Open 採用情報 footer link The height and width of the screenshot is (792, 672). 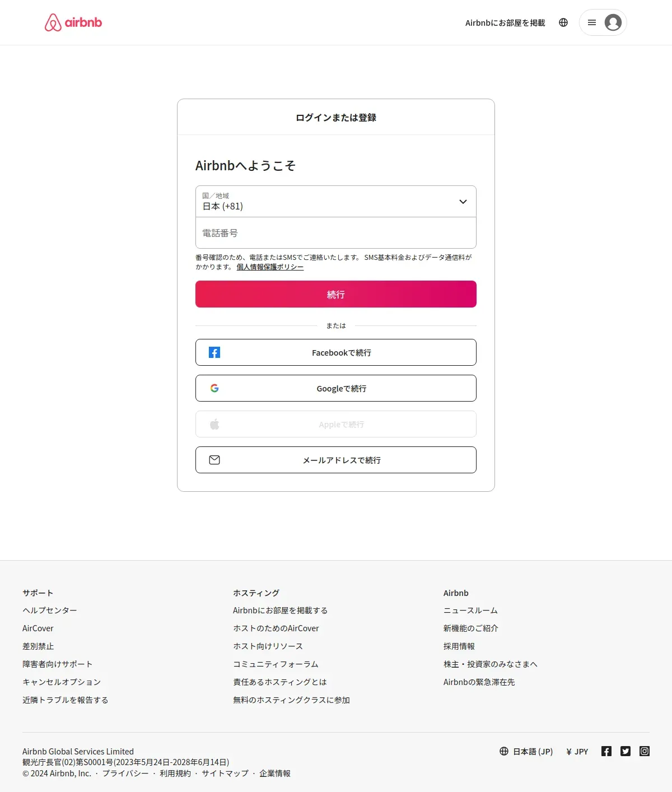(459, 646)
